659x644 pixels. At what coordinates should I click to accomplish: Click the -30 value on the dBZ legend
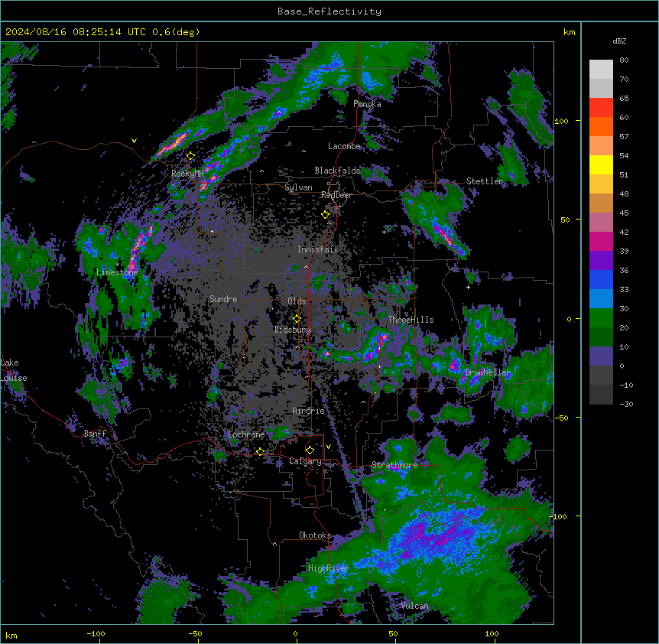(x=626, y=404)
